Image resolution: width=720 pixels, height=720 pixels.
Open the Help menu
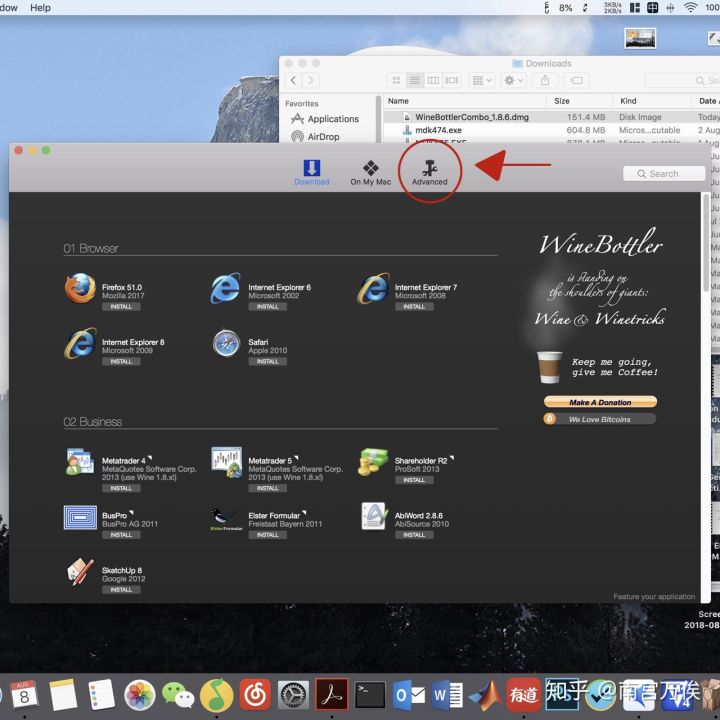[40, 7]
